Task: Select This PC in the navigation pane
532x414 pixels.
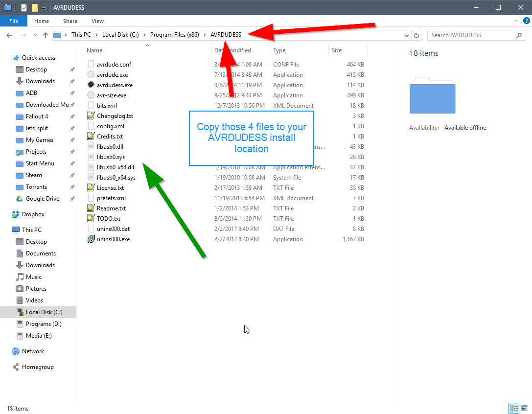Action: 31,230
